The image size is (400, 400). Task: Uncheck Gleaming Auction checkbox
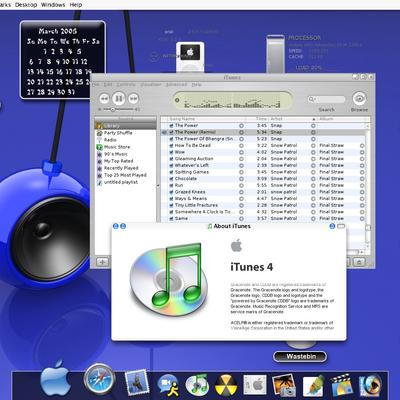pos(171,159)
